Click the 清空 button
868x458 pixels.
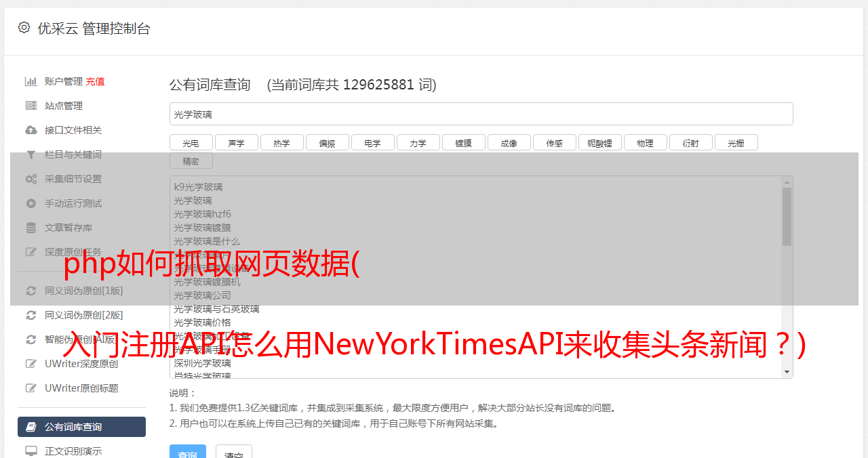(x=234, y=453)
